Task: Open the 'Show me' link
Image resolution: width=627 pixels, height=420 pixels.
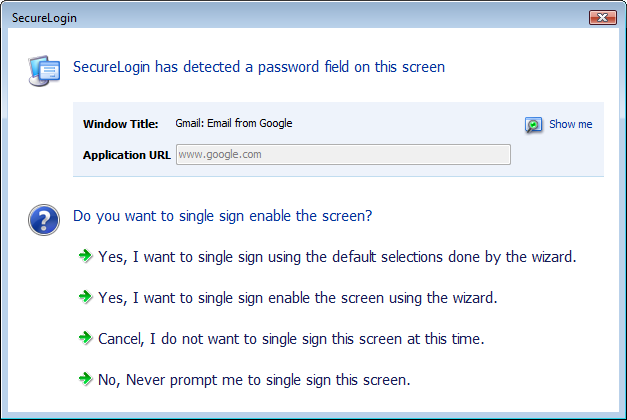Action: (x=570, y=124)
